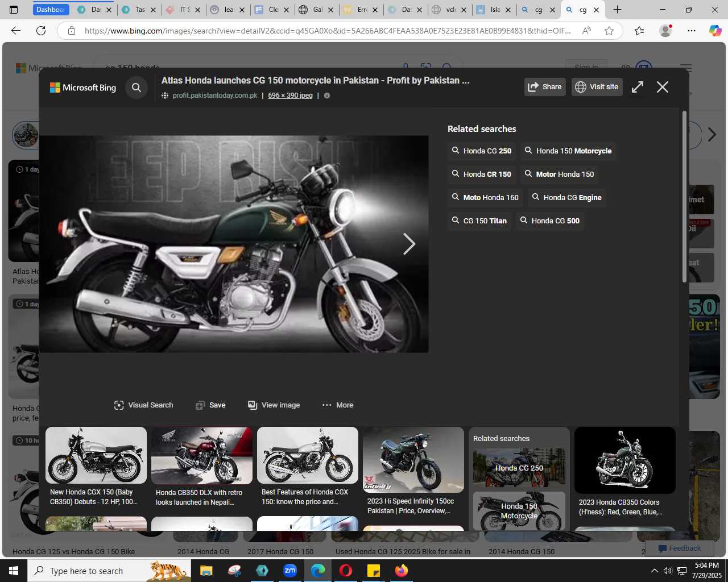Search related Honda CG 500
Image resolution: width=728 pixels, height=582 pixels.
coord(549,221)
